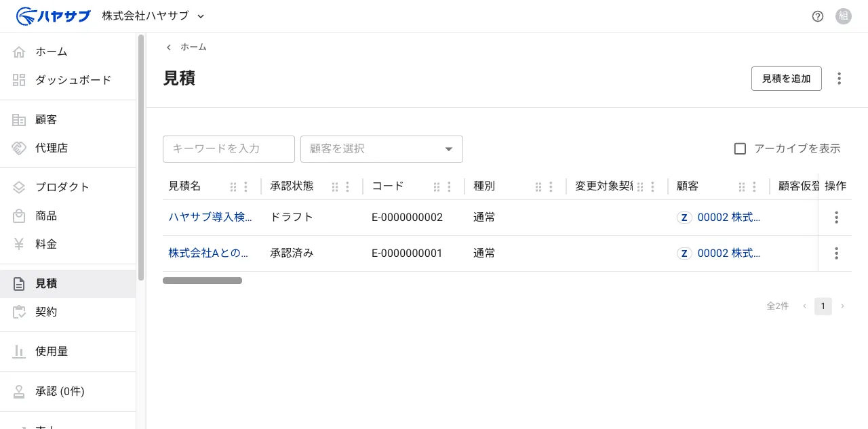Click the drag handle of 見積名 column
Viewport: 868px width, 429px height.
233,186
